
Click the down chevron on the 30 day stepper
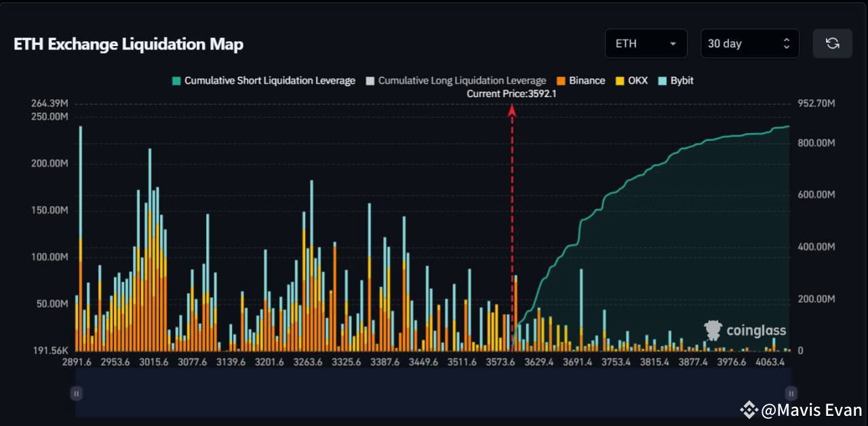click(786, 46)
